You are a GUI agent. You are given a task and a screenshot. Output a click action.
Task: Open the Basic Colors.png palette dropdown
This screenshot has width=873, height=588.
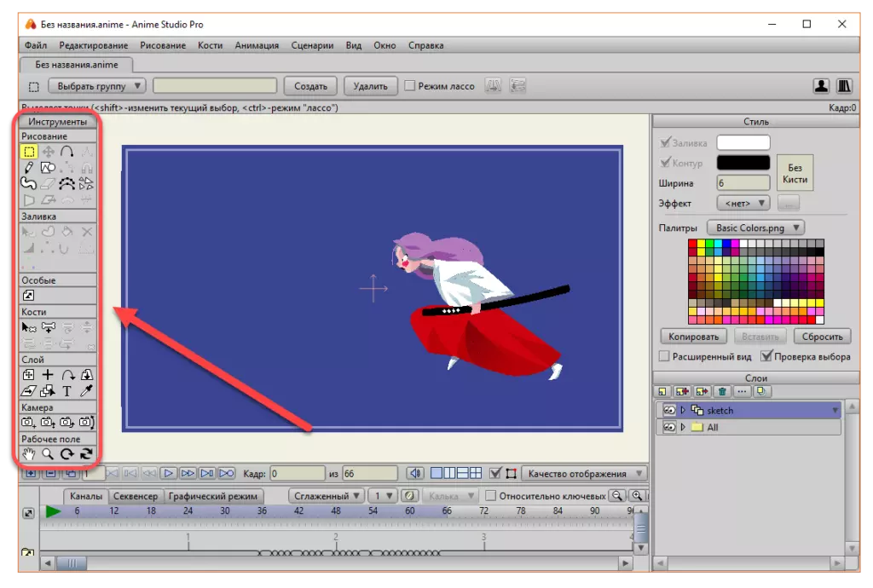coord(755,228)
